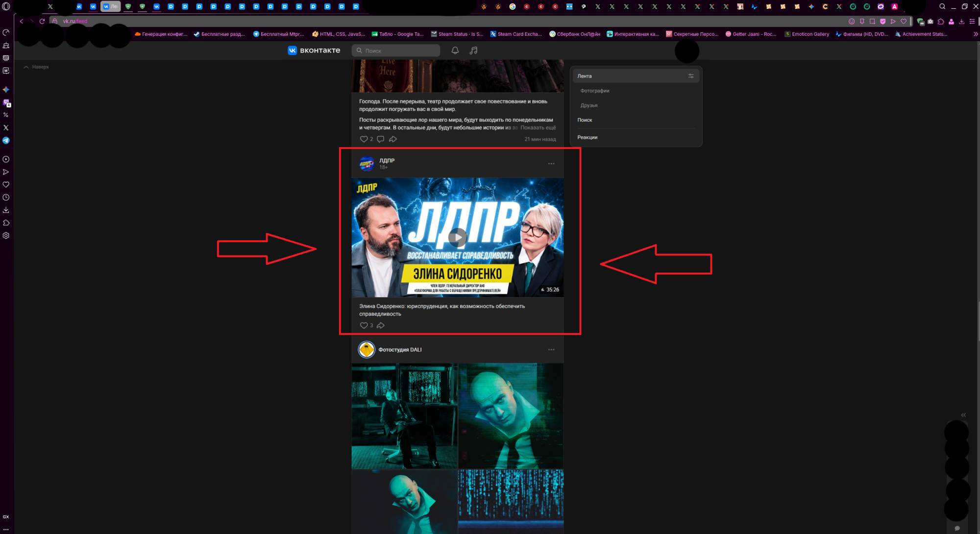This screenshot has height=534, width=980.
Task: Open bookmarks heart icon in sidebar
Action: pyautogui.click(x=6, y=185)
